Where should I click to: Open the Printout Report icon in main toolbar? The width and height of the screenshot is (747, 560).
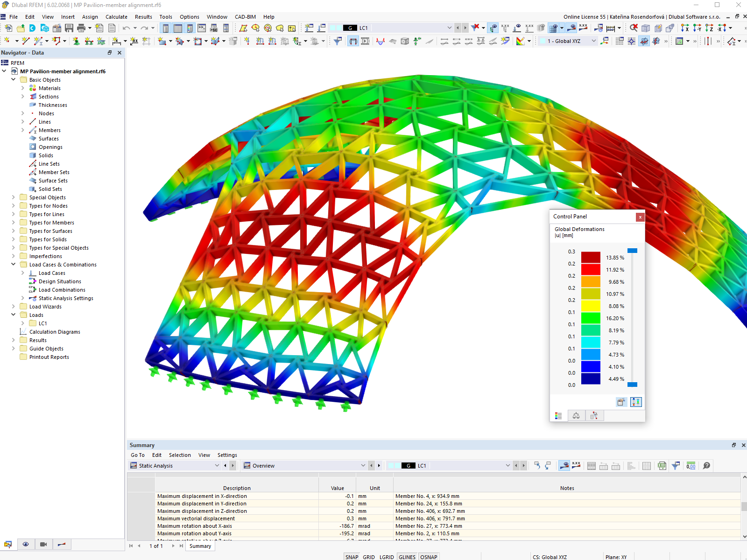(x=112, y=28)
